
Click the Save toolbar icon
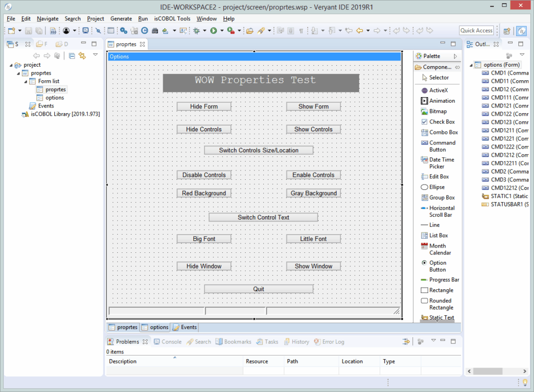[x=28, y=31]
